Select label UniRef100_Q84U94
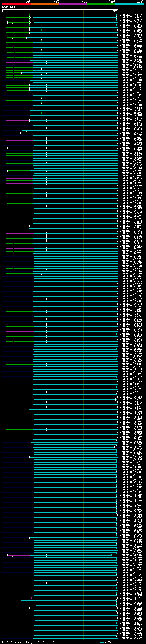Image resolution: width=146 pixels, height=644 pixels. [131, 125]
